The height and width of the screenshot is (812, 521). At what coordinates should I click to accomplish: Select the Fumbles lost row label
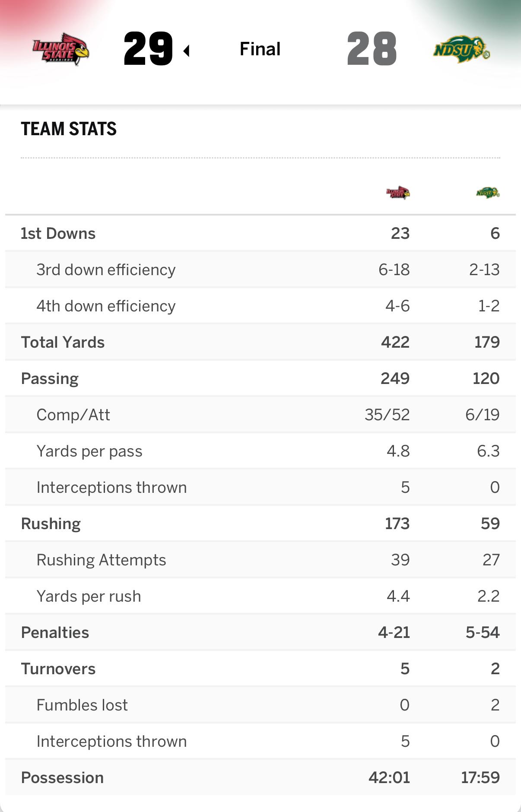82,705
